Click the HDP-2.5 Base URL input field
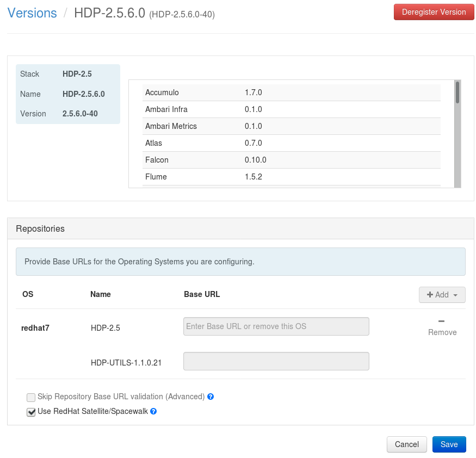 point(276,326)
